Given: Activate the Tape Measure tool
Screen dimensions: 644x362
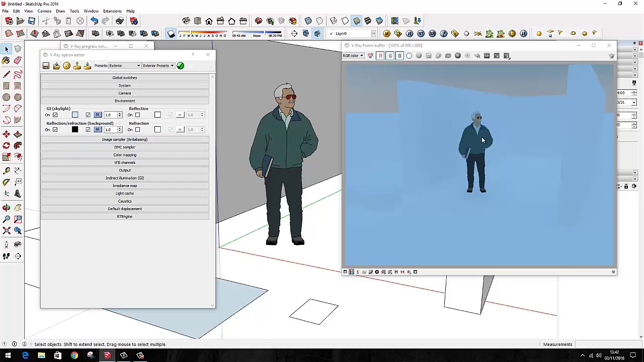Looking at the screenshot, I should pyautogui.click(x=6, y=170).
